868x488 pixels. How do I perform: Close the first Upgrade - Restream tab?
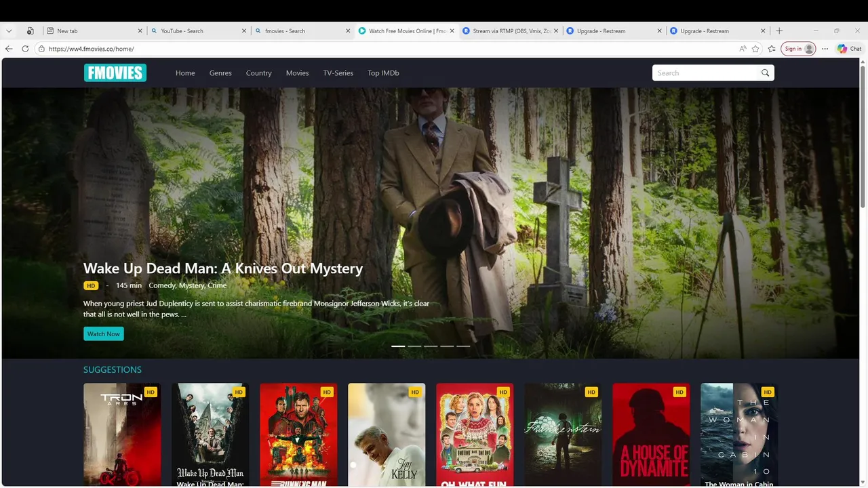point(660,30)
